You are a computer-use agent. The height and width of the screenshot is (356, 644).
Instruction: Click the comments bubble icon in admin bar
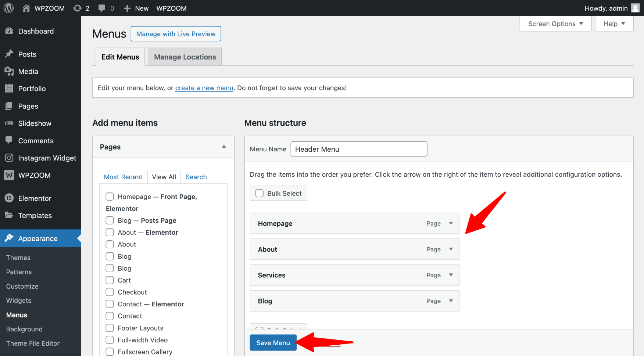(102, 8)
